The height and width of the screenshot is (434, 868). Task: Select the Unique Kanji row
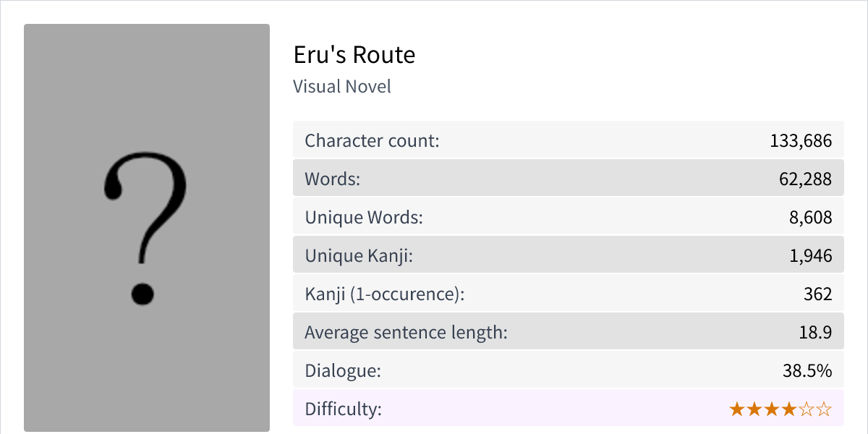coord(568,255)
